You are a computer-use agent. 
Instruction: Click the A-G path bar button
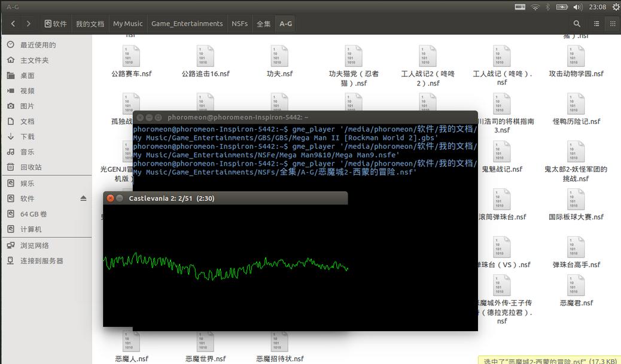point(285,24)
